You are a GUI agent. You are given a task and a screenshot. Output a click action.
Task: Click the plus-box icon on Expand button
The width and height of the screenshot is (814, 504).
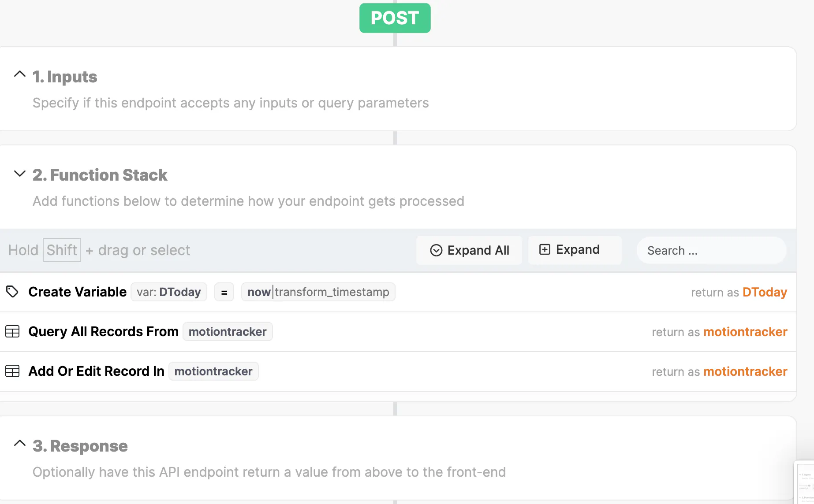tap(545, 249)
